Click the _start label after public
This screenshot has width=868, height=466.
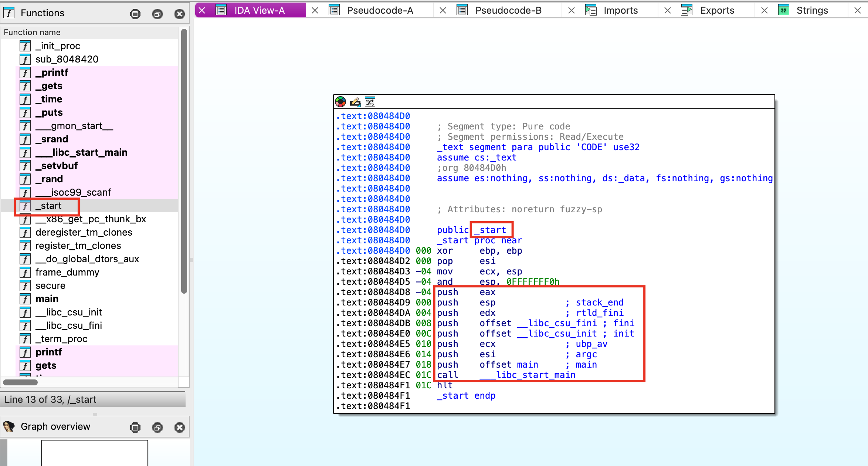[490, 230]
